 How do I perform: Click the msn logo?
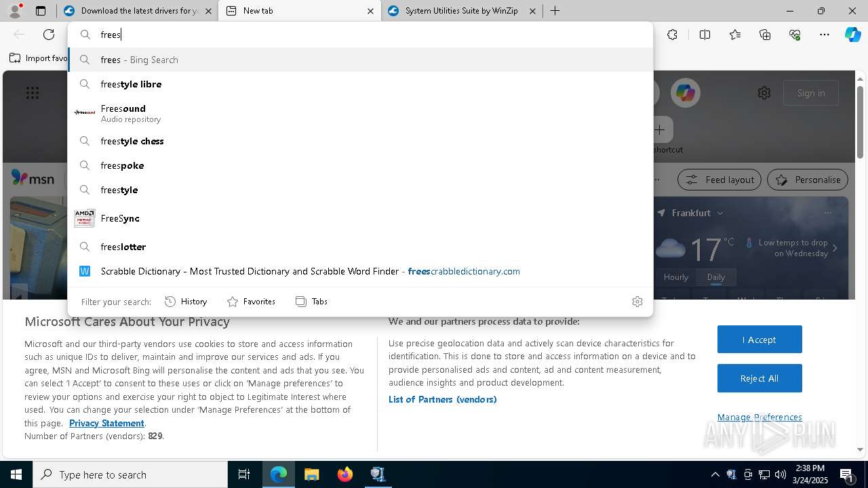coord(33,178)
